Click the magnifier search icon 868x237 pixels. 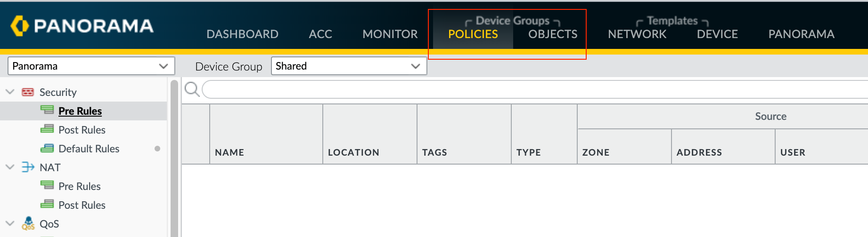(x=192, y=89)
